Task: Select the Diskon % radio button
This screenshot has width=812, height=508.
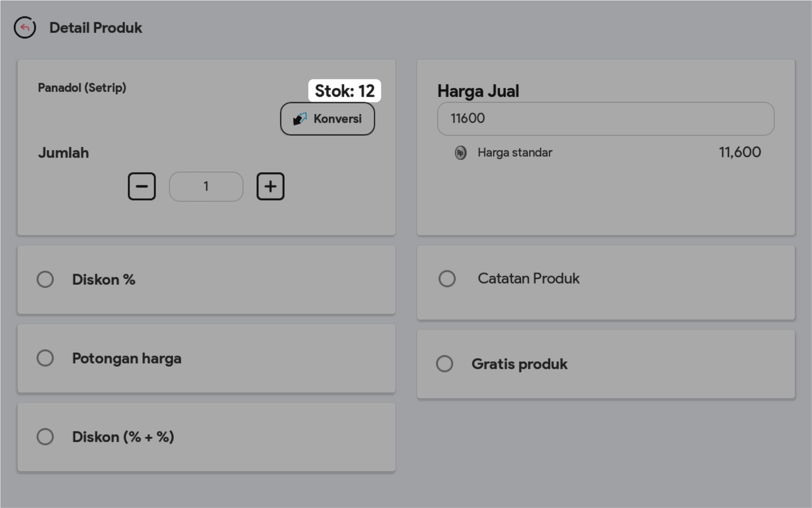Action: (x=46, y=280)
